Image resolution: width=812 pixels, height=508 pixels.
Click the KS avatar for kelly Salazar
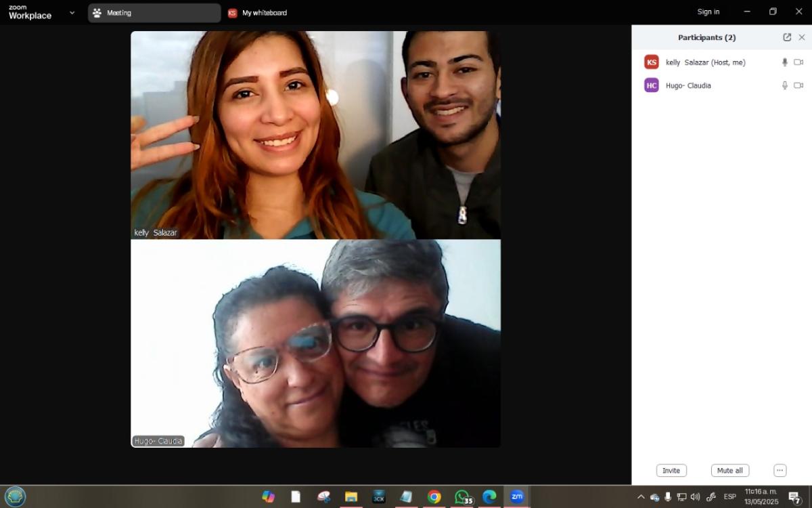click(x=652, y=62)
